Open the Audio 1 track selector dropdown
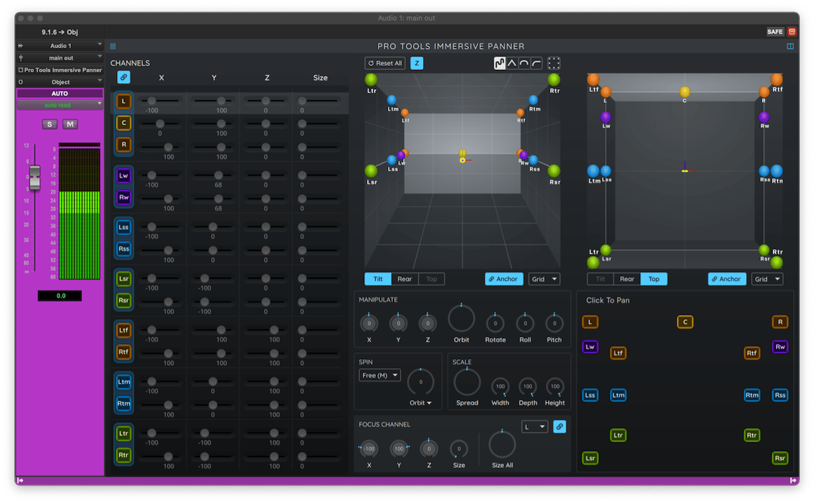This screenshot has height=504, width=817. tap(60, 46)
